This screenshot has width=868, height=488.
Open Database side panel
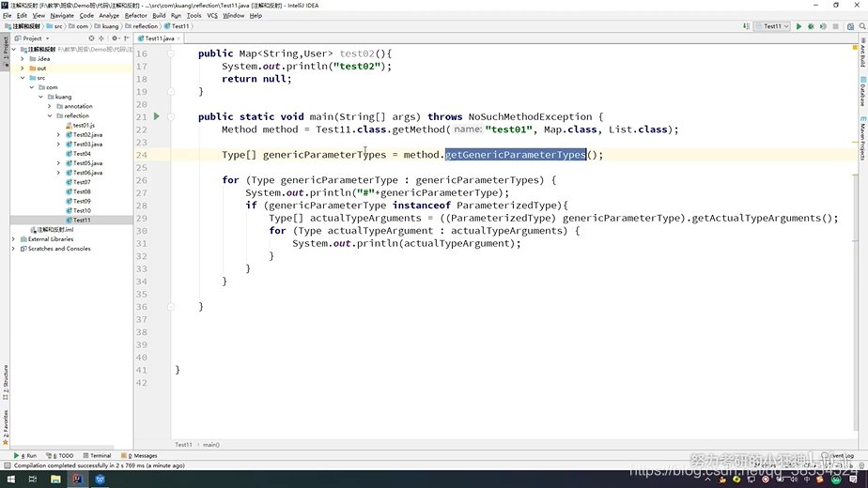pos(863,92)
